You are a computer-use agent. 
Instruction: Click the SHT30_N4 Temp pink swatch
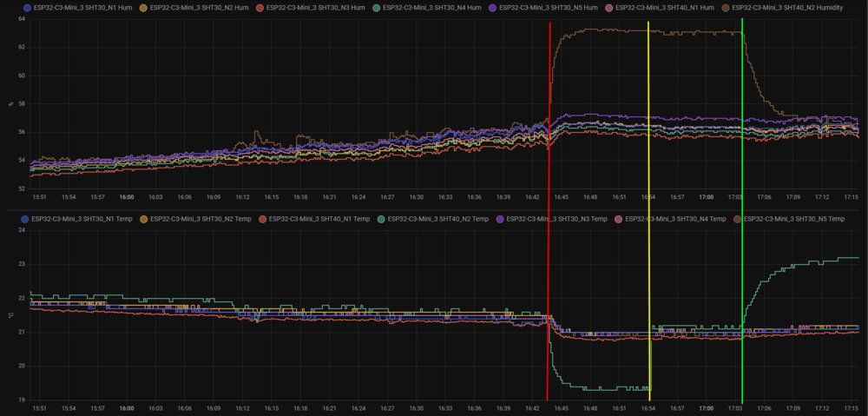coord(618,219)
